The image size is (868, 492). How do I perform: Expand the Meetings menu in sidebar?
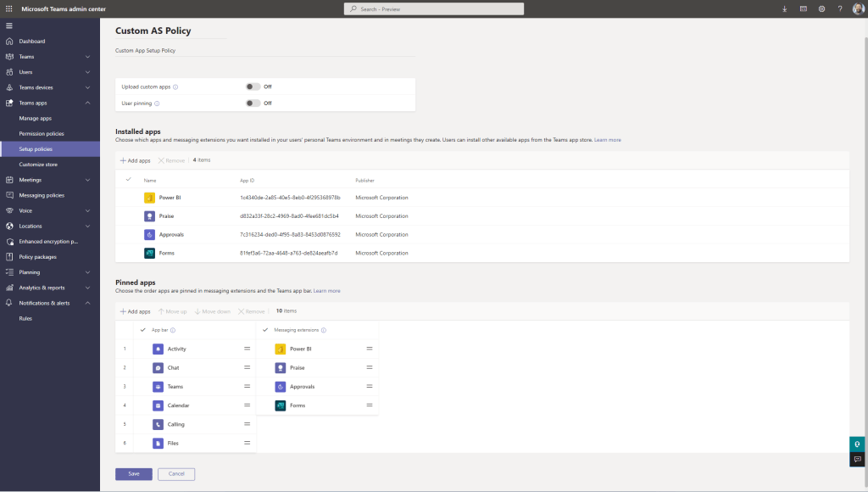point(87,180)
